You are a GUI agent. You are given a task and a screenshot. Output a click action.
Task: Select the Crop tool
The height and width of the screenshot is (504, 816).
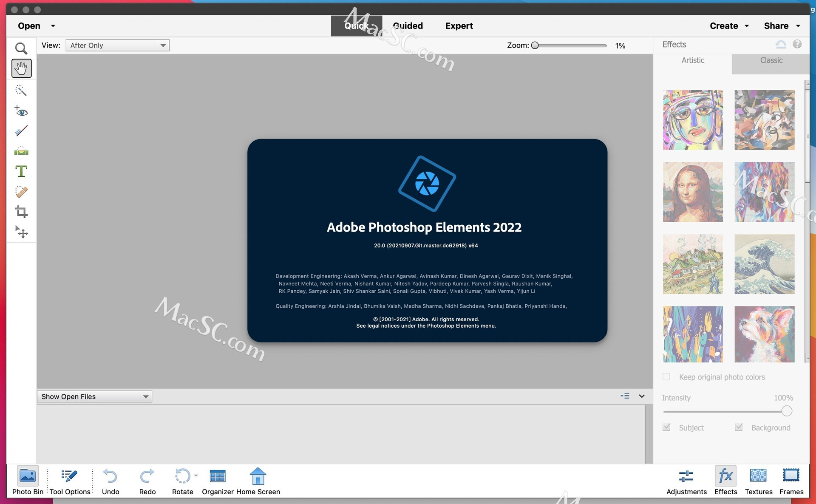(x=21, y=212)
